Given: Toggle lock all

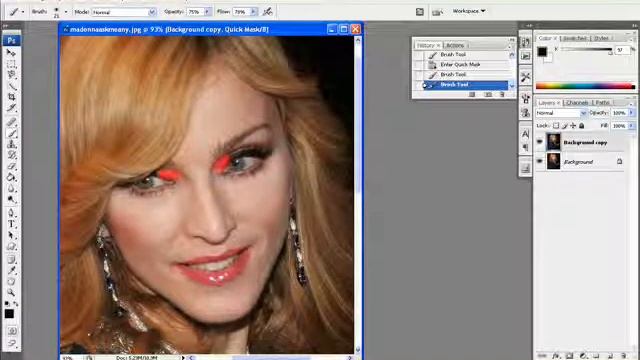Looking at the screenshot, I should pyautogui.click(x=582, y=126).
